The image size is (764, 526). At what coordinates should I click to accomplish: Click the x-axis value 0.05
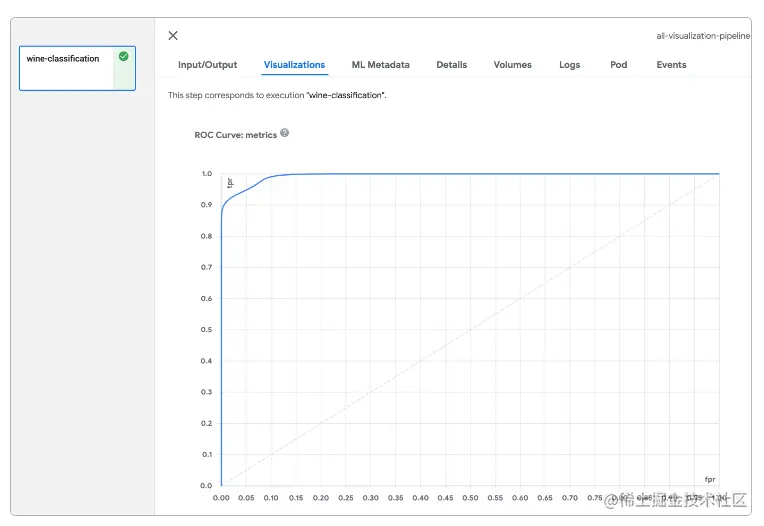click(247, 498)
